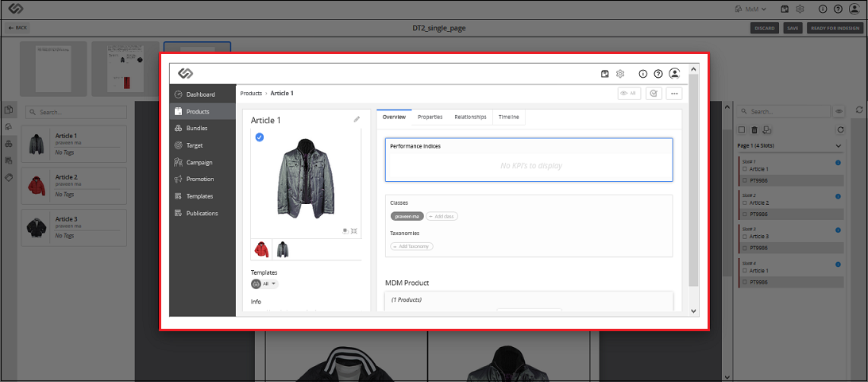Click the blue info icon for Slot# 3
The height and width of the screenshot is (382, 868).
(838, 230)
